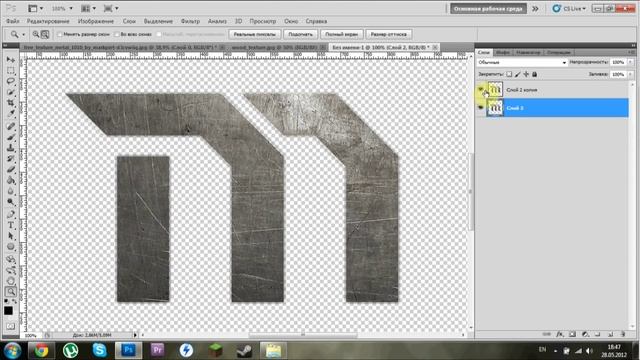The image size is (640, 360).
Task: Select the Crop tool
Action: click(x=10, y=103)
